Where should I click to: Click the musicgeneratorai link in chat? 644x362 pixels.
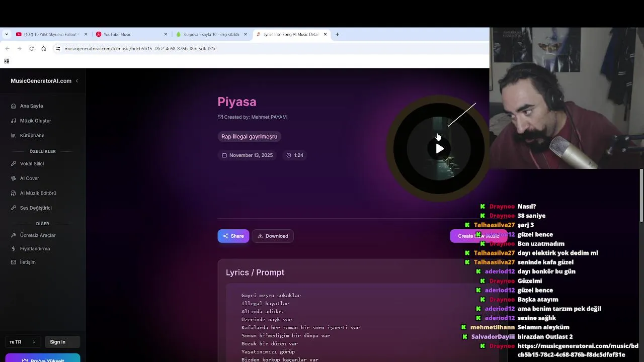pos(578,350)
